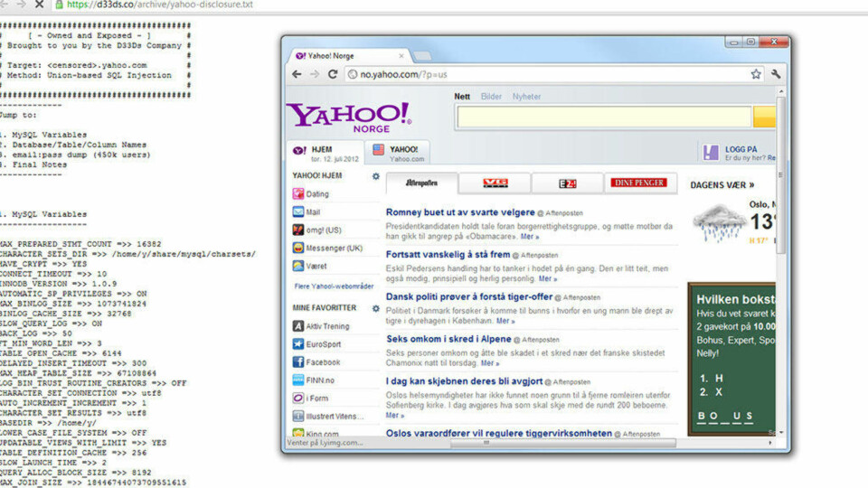Click the text 'Method: Union-based SQL Injection'
Image resolution: width=868 pixels, height=488 pixels.
coord(90,75)
